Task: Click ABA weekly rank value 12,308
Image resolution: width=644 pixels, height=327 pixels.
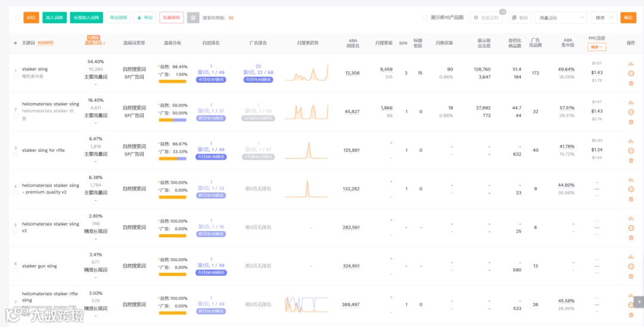Action: [x=352, y=73]
